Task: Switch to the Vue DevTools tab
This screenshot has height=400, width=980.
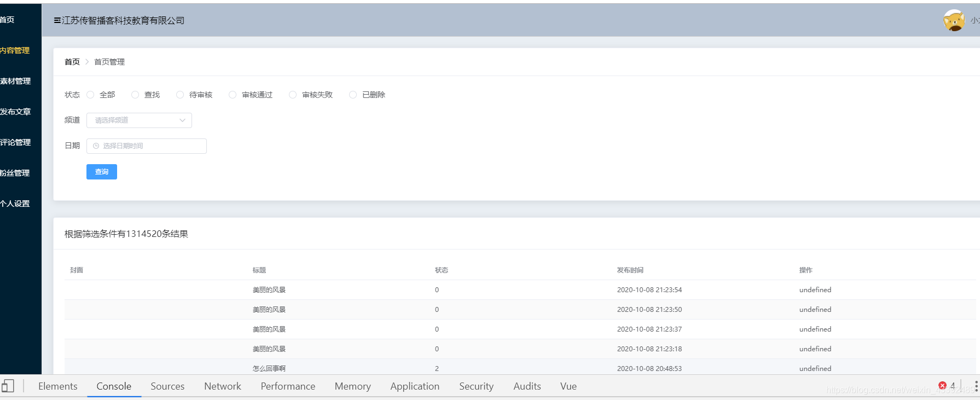Action: [569, 386]
